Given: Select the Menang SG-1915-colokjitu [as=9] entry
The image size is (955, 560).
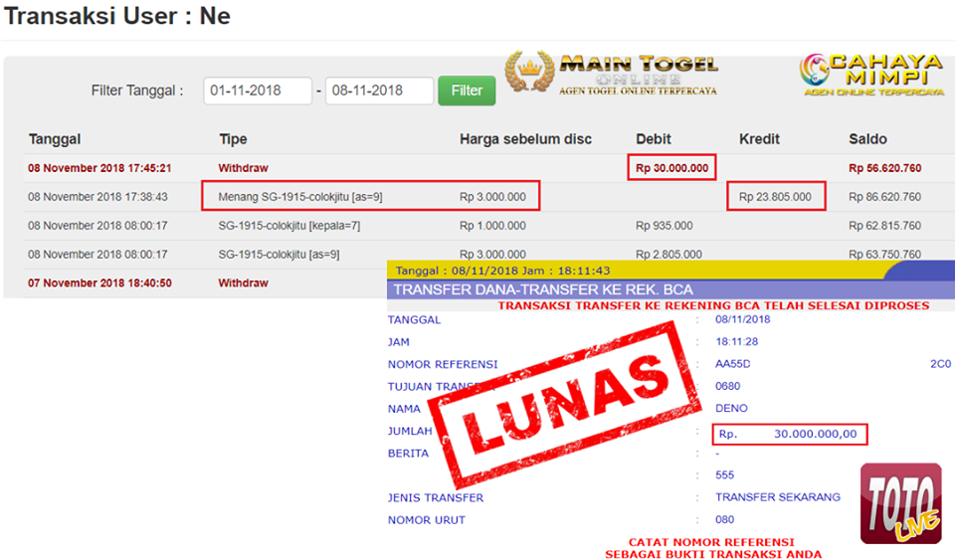Looking at the screenshot, I should click(x=300, y=197).
